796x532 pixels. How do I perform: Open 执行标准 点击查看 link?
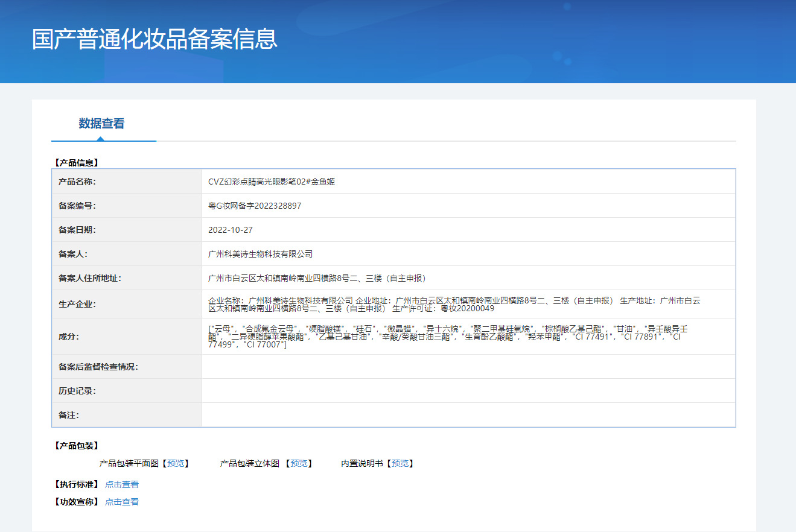(122, 484)
